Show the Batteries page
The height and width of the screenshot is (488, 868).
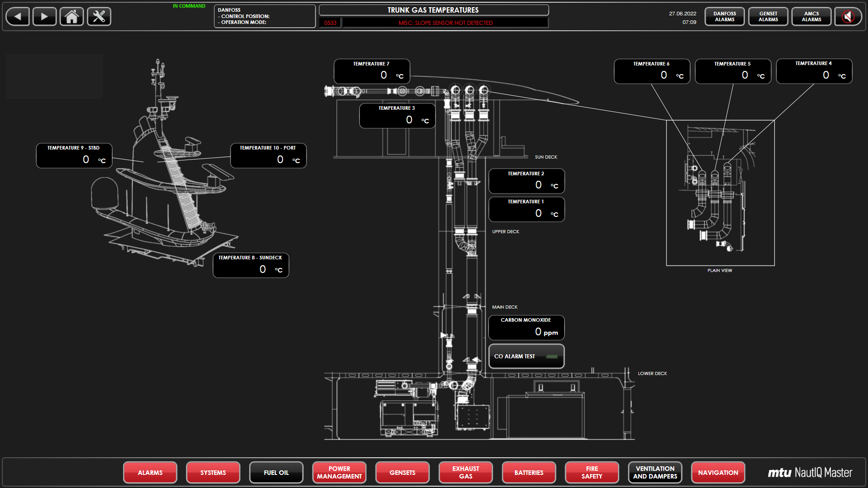(x=529, y=473)
